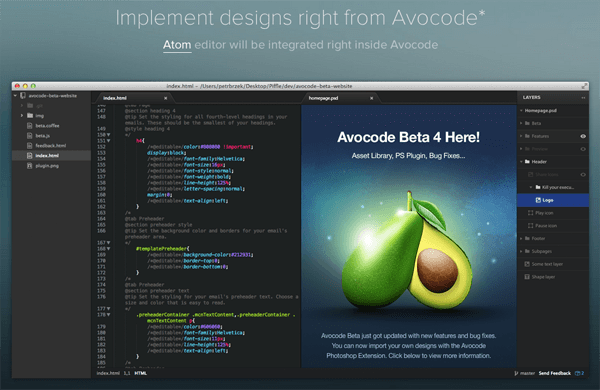Collapse the Header layer group
Viewport: 600px width, 390px height.
(x=521, y=162)
